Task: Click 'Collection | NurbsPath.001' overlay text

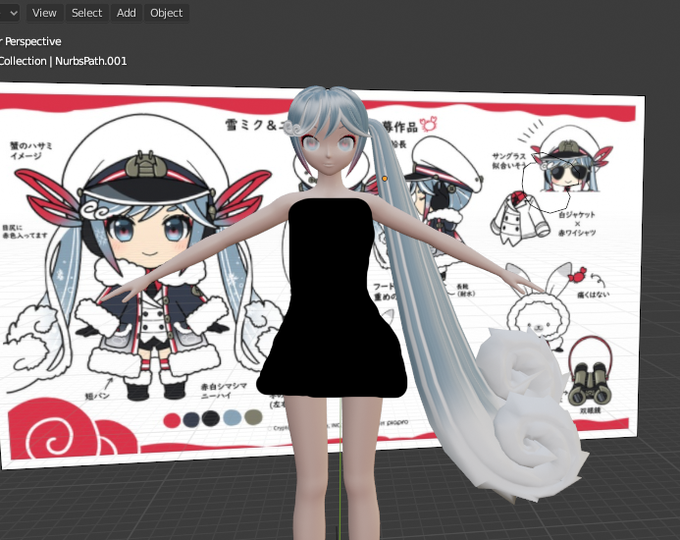Action: [63, 61]
